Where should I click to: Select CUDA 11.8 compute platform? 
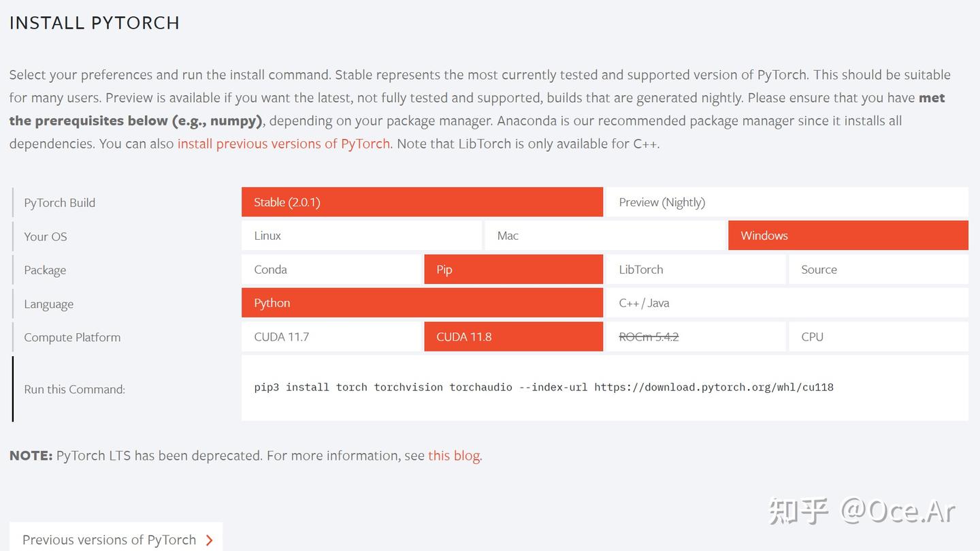[x=513, y=337]
